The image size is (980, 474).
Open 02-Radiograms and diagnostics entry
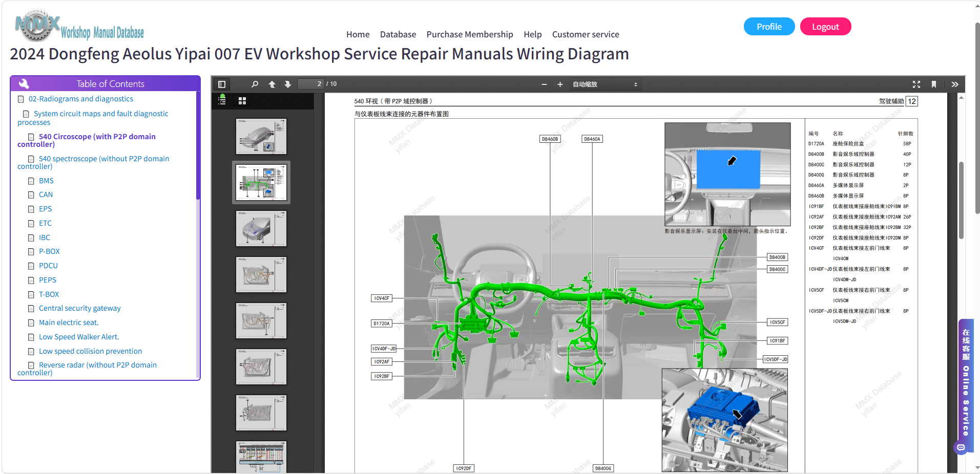[x=80, y=99]
